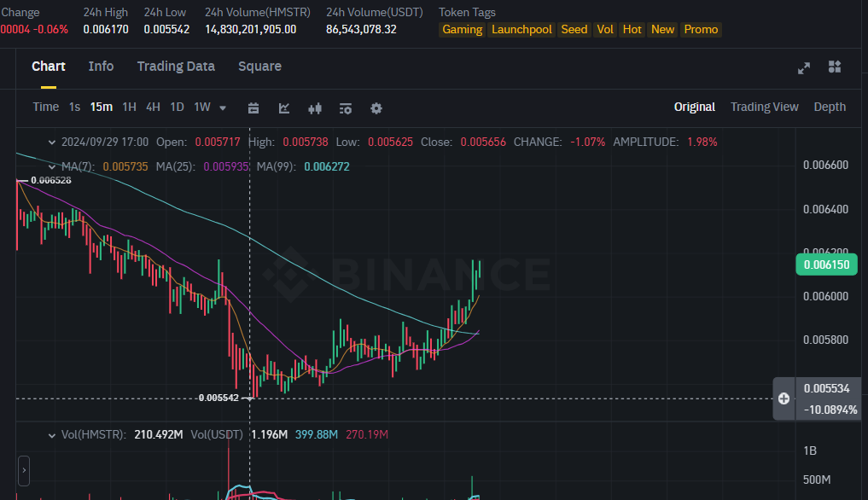Image resolution: width=868 pixels, height=500 pixels.
Task: Click the volume MA value 270.19M
Action: (366, 435)
